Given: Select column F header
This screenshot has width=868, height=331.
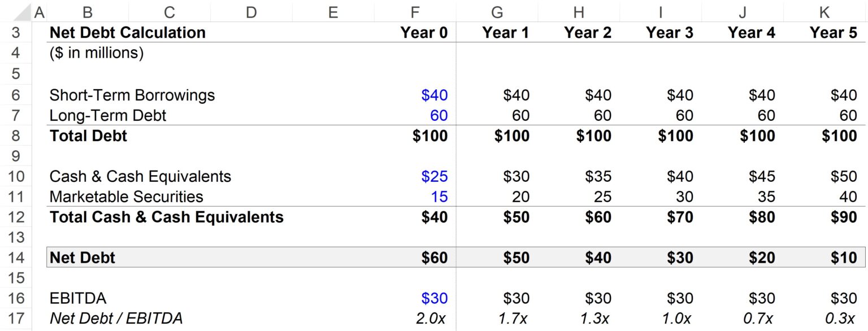Looking at the screenshot, I should [x=414, y=10].
